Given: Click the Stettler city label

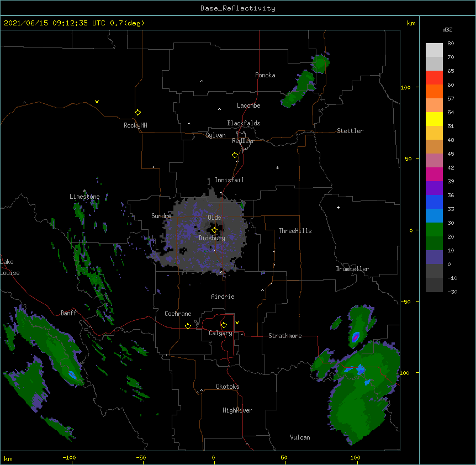Looking at the screenshot, I should click(350, 131).
